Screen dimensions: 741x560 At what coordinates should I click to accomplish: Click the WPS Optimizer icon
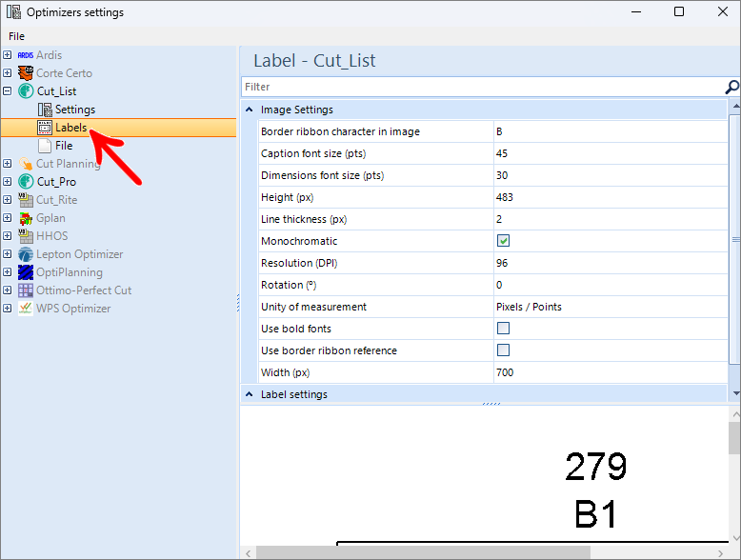tap(26, 309)
